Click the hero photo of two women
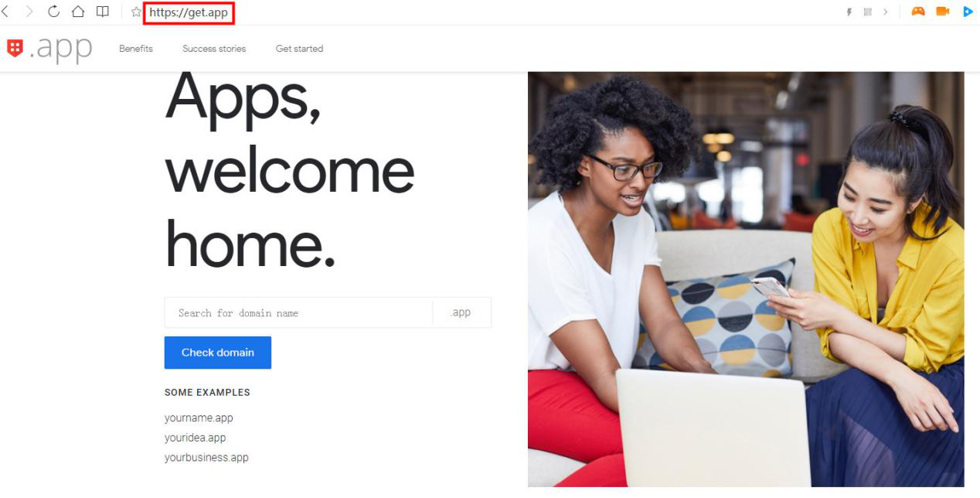 [x=746, y=279]
